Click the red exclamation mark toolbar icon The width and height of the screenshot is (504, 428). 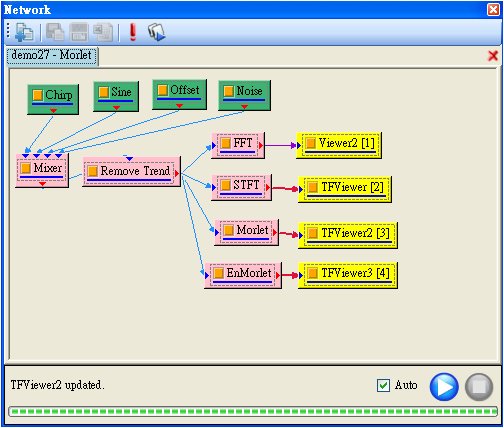[x=133, y=32]
